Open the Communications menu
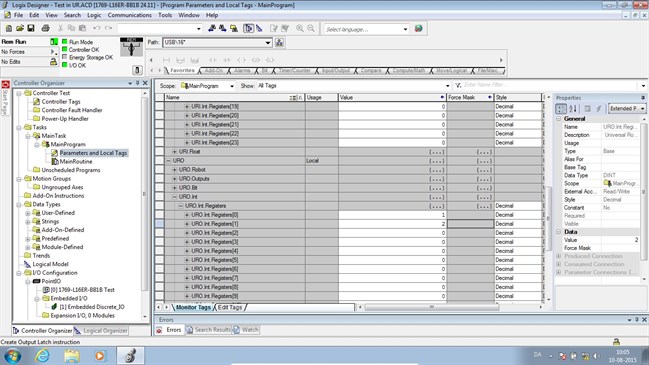 point(130,15)
